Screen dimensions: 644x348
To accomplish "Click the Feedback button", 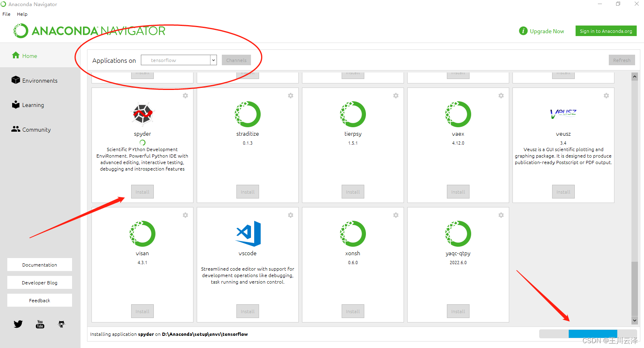I will (40, 300).
